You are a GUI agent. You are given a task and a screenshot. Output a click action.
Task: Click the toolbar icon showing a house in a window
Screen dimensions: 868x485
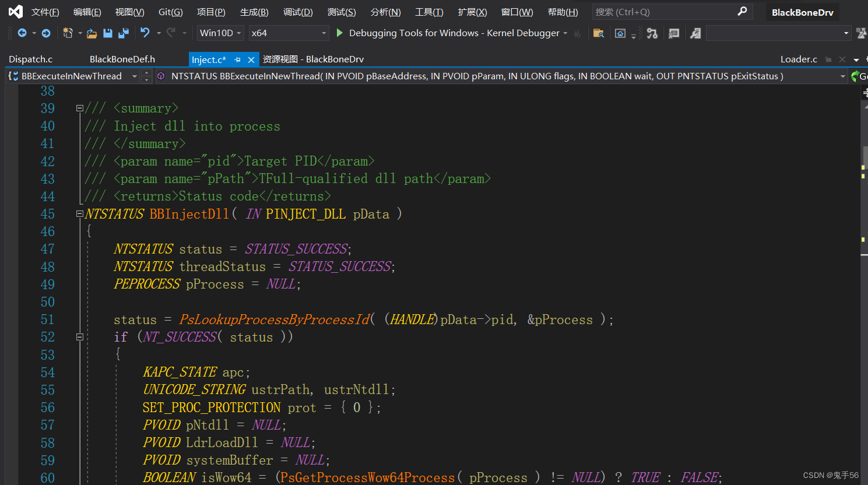620,33
